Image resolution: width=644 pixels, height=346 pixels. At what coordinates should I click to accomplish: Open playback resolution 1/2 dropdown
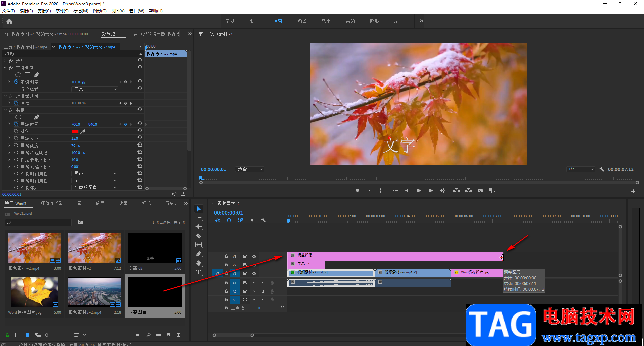(581, 169)
